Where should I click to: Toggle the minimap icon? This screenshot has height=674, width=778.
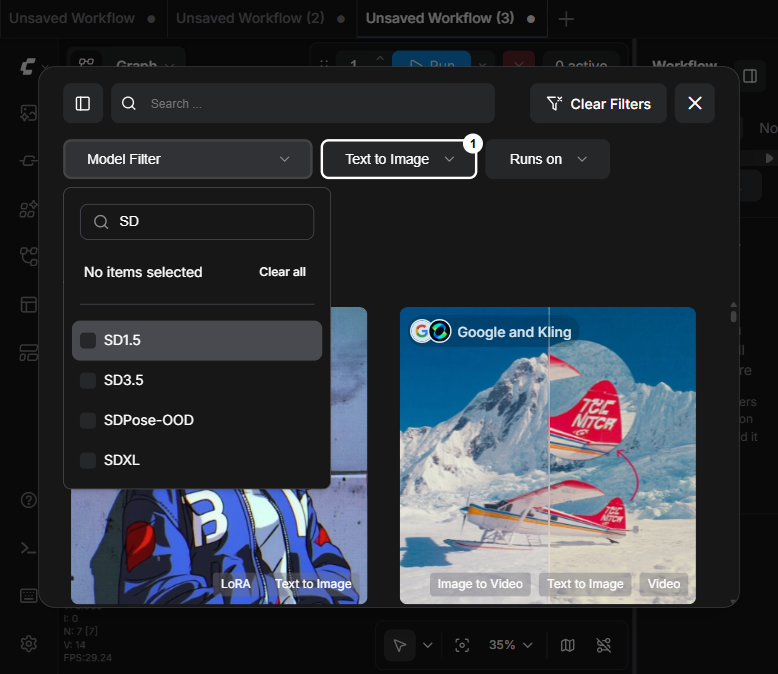click(568, 645)
